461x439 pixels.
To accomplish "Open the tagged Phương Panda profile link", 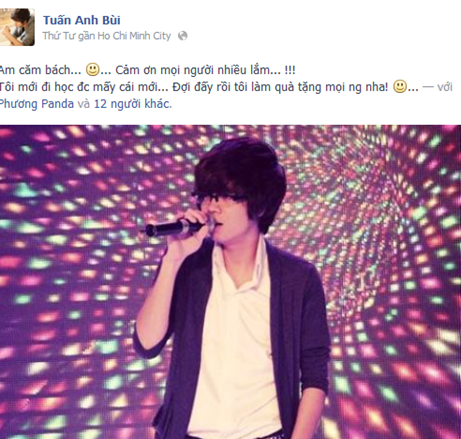I will point(37,104).
